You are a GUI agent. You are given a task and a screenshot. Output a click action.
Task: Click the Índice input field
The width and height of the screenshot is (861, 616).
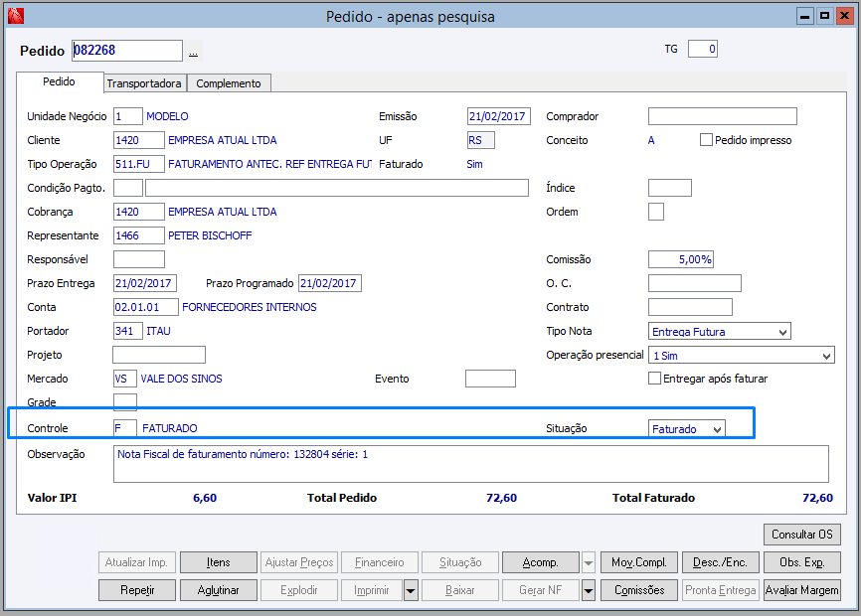click(x=670, y=188)
